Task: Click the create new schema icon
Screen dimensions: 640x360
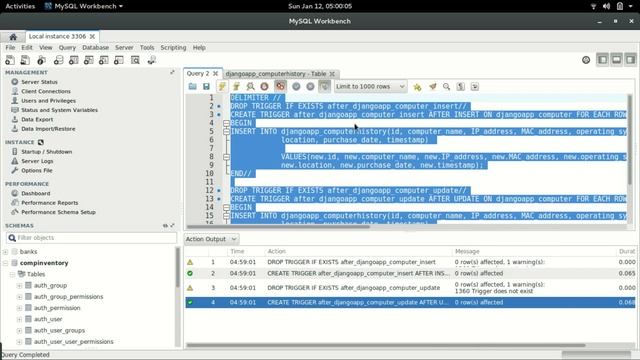Action: (58, 60)
